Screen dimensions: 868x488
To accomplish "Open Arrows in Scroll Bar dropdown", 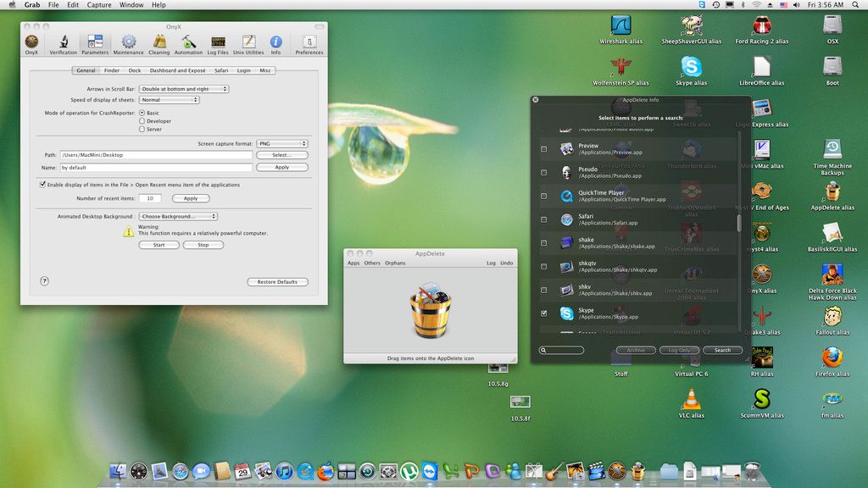I will click(x=183, y=88).
